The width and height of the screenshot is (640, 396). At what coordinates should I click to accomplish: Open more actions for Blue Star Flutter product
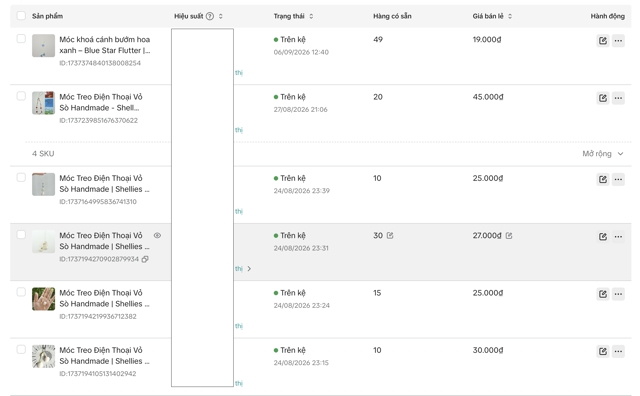coord(618,40)
